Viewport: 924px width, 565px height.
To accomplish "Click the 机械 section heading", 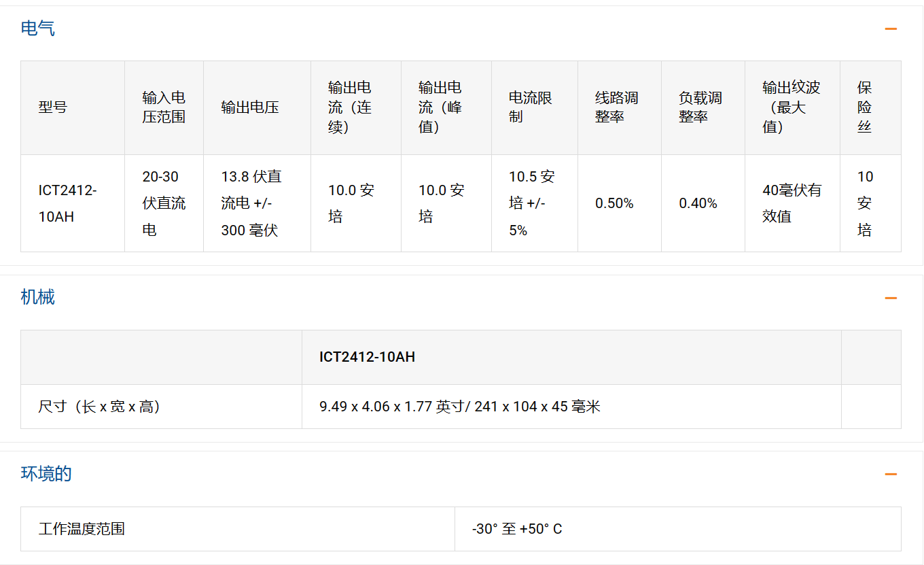I will (x=38, y=297).
